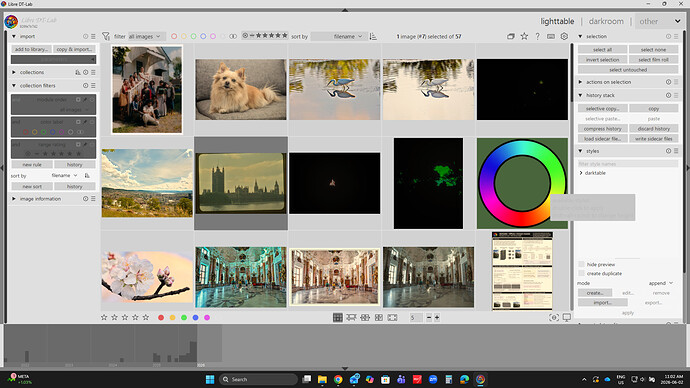Open the styles mode append dropdown

pyautogui.click(x=660, y=283)
